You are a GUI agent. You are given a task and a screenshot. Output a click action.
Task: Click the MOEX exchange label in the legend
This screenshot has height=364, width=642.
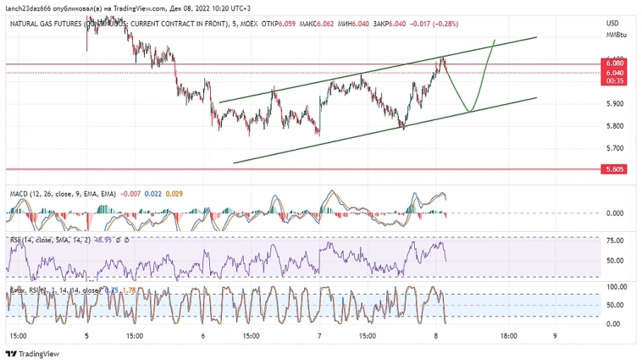(248, 24)
